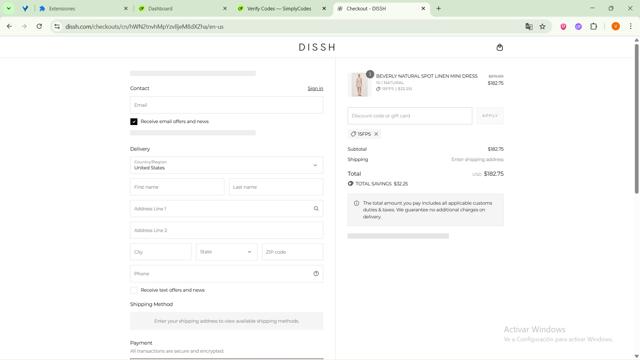Go forward in browser history

click(24, 27)
